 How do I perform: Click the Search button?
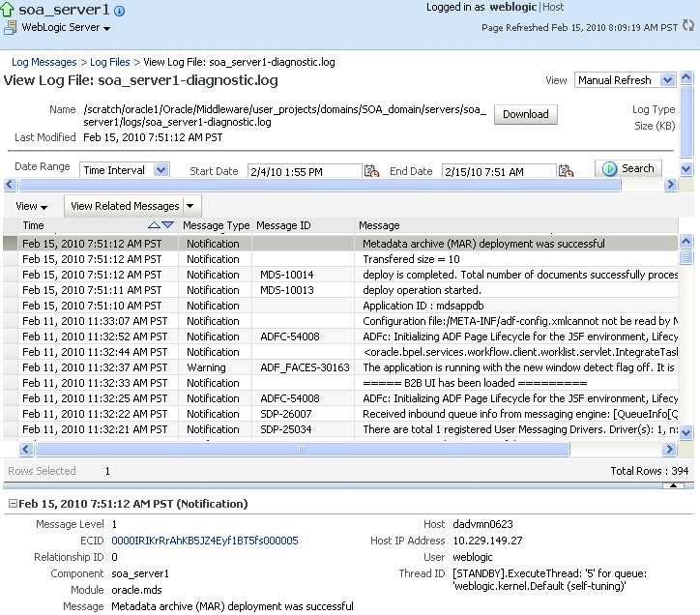[628, 169]
